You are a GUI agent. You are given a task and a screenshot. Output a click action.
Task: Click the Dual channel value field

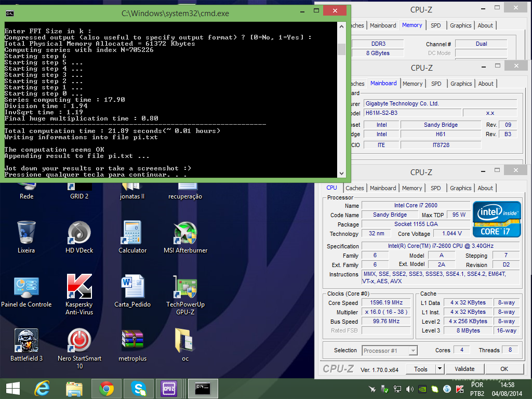pyautogui.click(x=481, y=44)
